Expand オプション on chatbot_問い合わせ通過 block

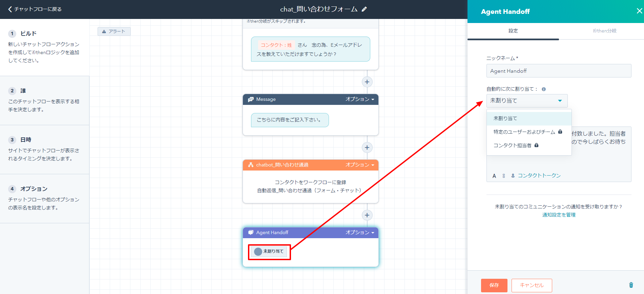(x=359, y=165)
